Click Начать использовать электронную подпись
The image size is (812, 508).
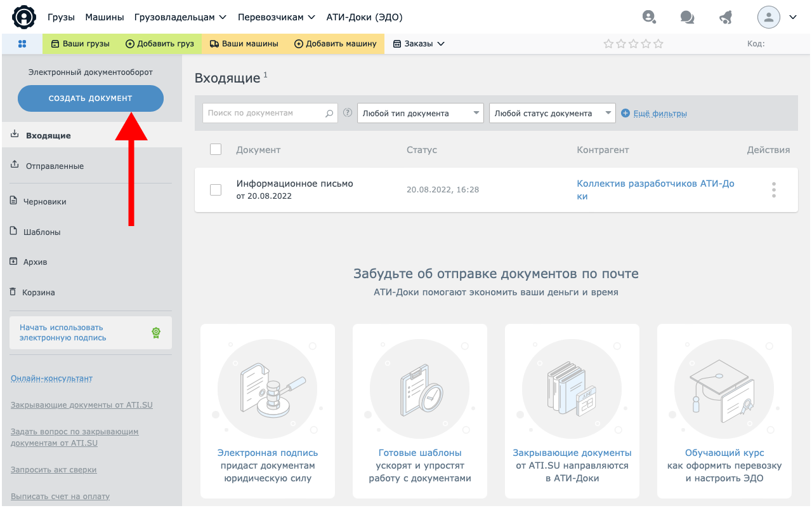click(91, 333)
